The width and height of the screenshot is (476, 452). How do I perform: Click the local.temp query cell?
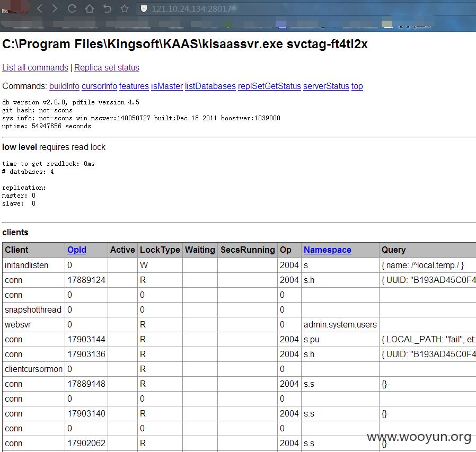coord(428,265)
